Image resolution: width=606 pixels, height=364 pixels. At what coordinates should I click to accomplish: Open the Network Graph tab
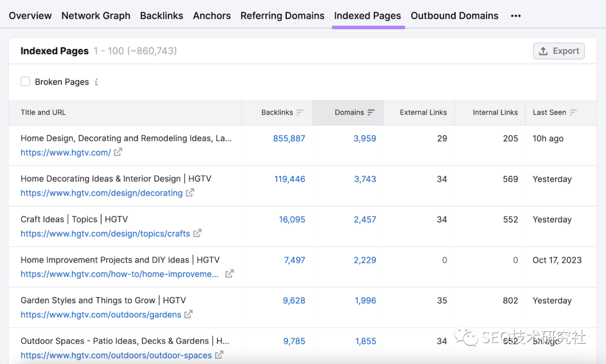[96, 16]
